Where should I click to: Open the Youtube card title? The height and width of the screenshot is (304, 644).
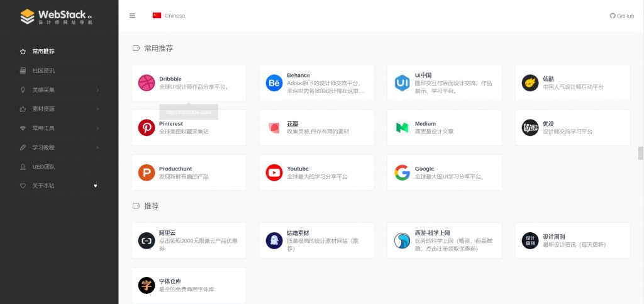(297, 169)
